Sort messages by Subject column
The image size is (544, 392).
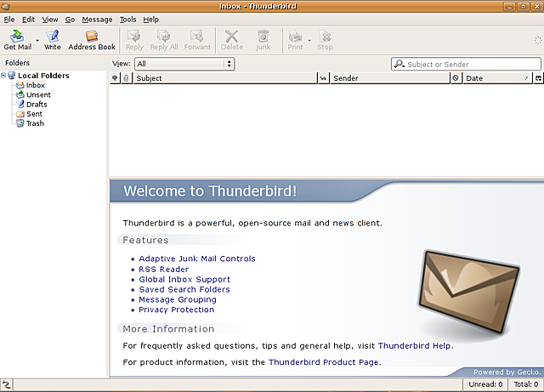pyautogui.click(x=225, y=78)
